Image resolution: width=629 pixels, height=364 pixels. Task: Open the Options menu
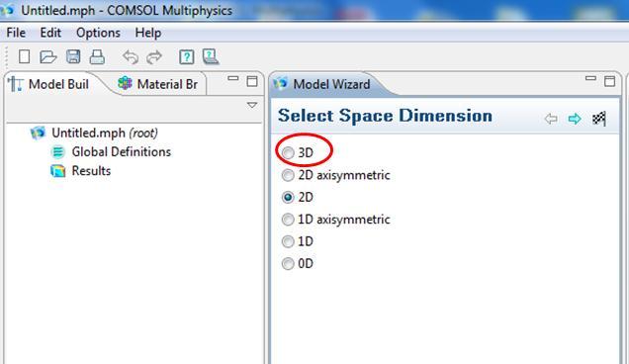pos(98,33)
